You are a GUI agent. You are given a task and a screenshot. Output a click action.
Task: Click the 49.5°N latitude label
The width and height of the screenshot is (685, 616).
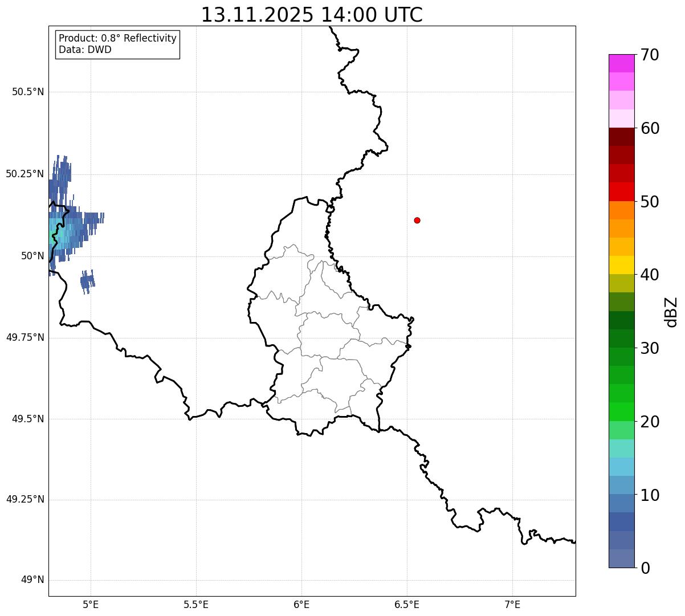pos(28,419)
